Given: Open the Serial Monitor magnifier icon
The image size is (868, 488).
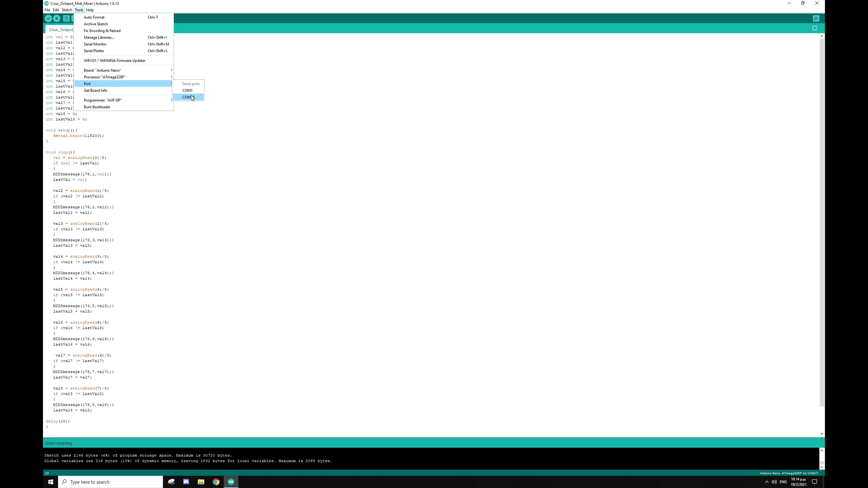Looking at the screenshot, I should (816, 19).
